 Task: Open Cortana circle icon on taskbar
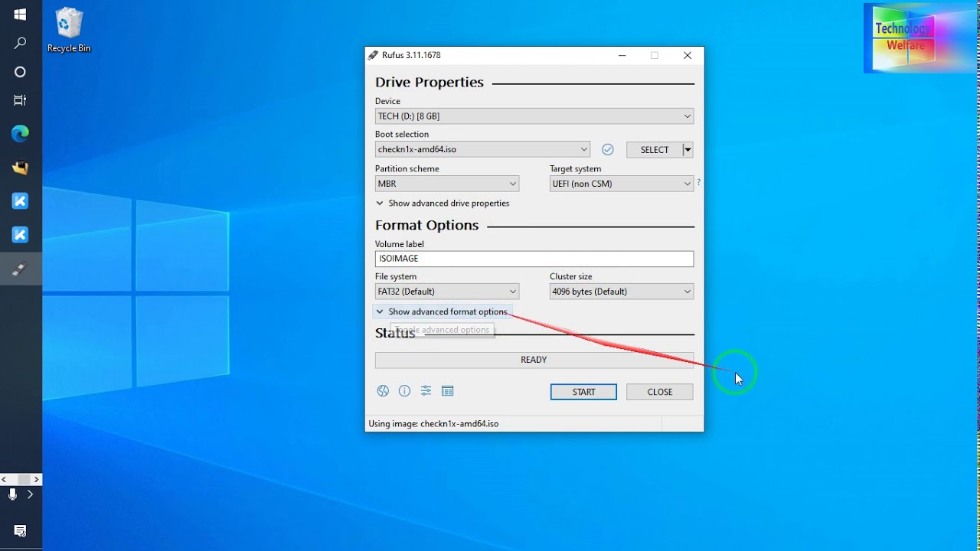point(21,72)
